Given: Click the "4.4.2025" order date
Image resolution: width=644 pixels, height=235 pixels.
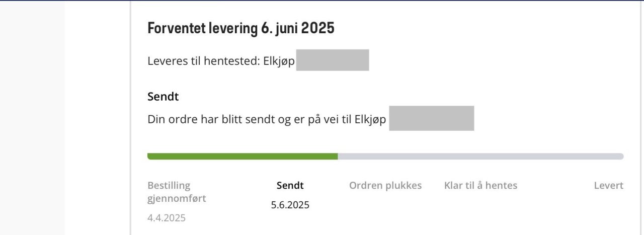Looking at the screenshot, I should pyautogui.click(x=167, y=218).
